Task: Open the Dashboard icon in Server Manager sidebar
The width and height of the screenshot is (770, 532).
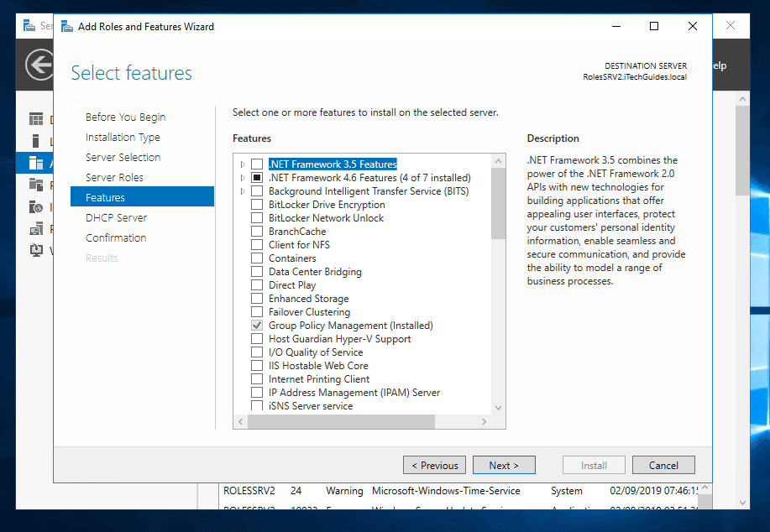Action: point(36,119)
